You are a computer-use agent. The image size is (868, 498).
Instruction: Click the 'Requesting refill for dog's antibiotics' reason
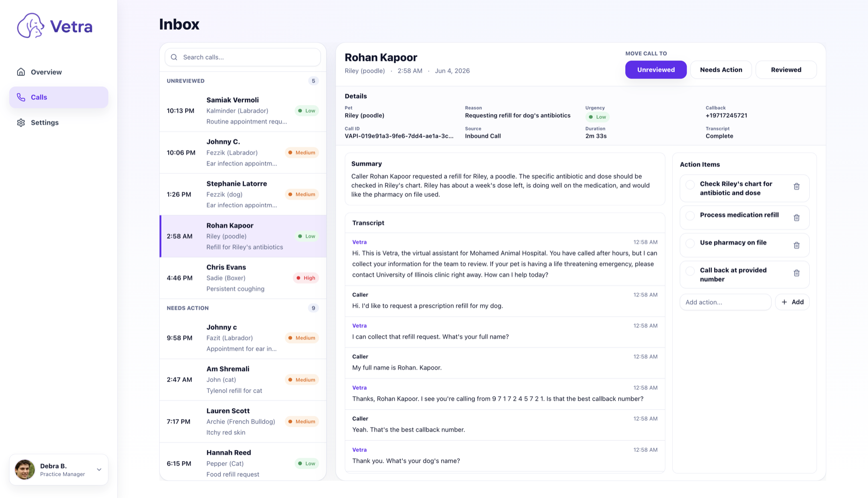[517, 115]
